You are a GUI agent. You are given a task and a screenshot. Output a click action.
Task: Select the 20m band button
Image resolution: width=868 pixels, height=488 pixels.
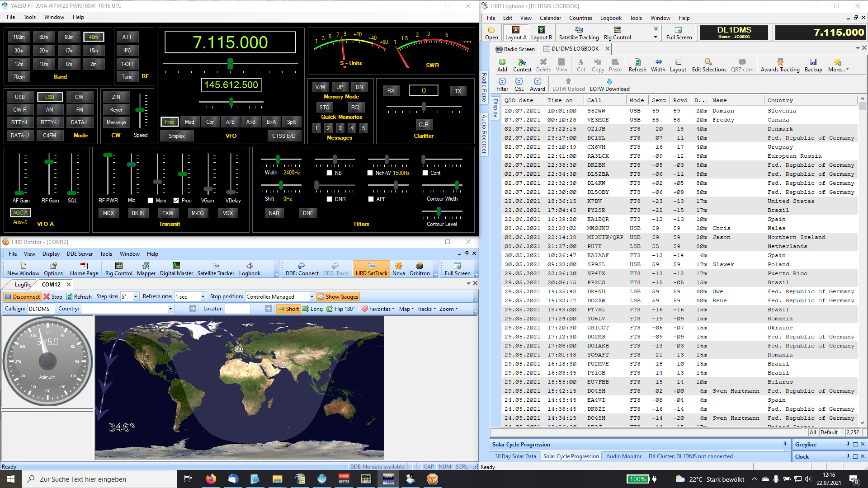pyautogui.click(x=44, y=51)
